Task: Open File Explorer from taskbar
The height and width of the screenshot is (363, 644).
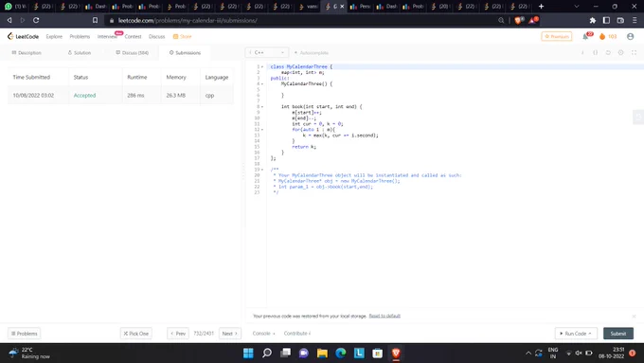Action: point(322,353)
